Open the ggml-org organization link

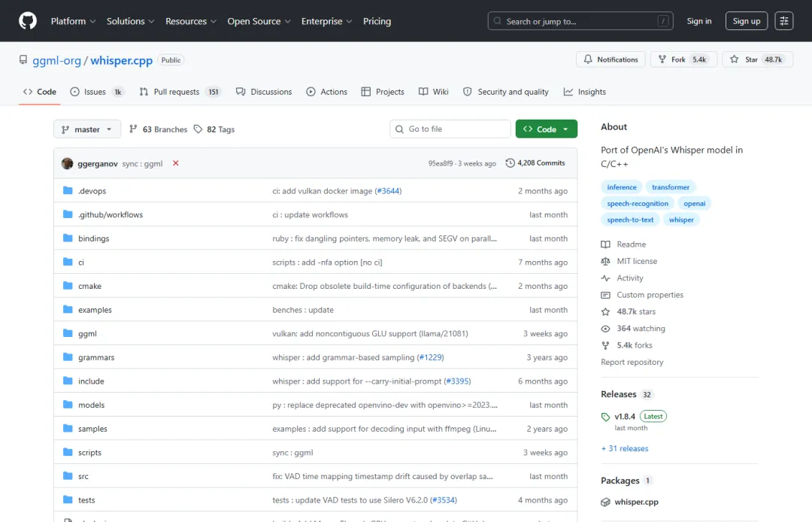[57, 61]
